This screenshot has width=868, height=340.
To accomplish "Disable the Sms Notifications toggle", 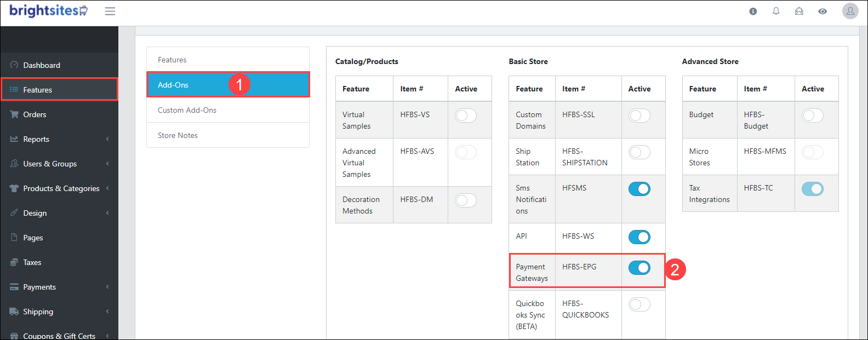I will pyautogui.click(x=639, y=189).
